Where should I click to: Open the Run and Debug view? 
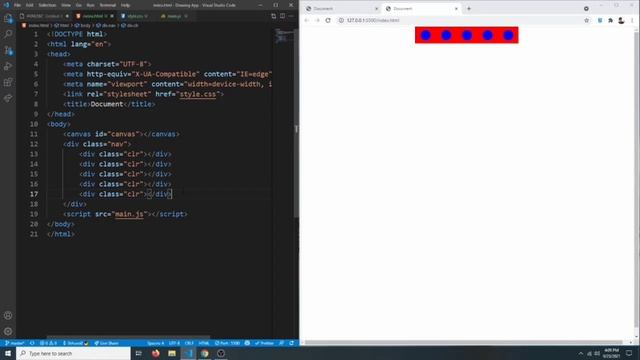(8, 67)
